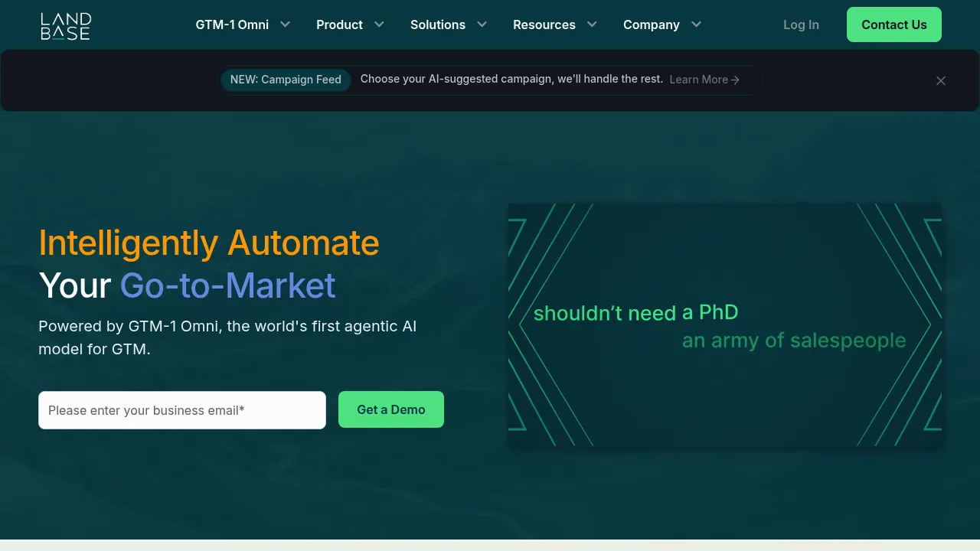Image resolution: width=980 pixels, height=551 pixels.
Task: Dismiss the Campaign Feed announcement banner
Action: pyautogui.click(x=941, y=80)
